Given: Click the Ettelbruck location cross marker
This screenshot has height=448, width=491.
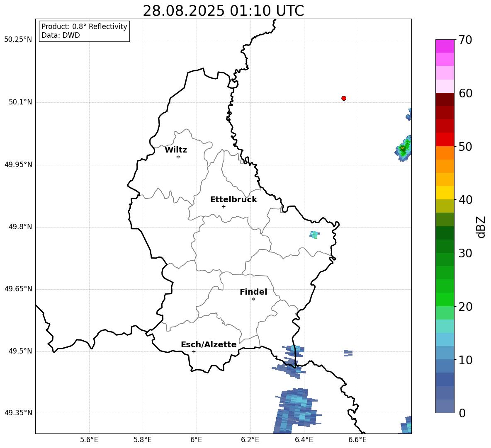Looking at the screenshot, I should click(224, 206).
